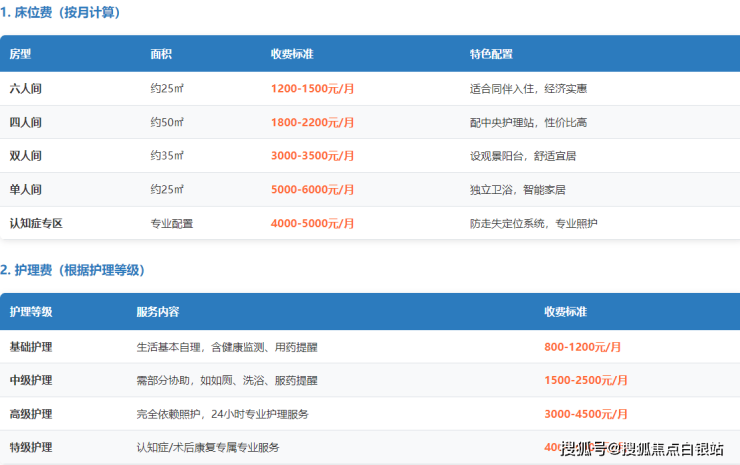Select the '基础护理' row label
Viewport: 740px width, 465px height.
31,347
